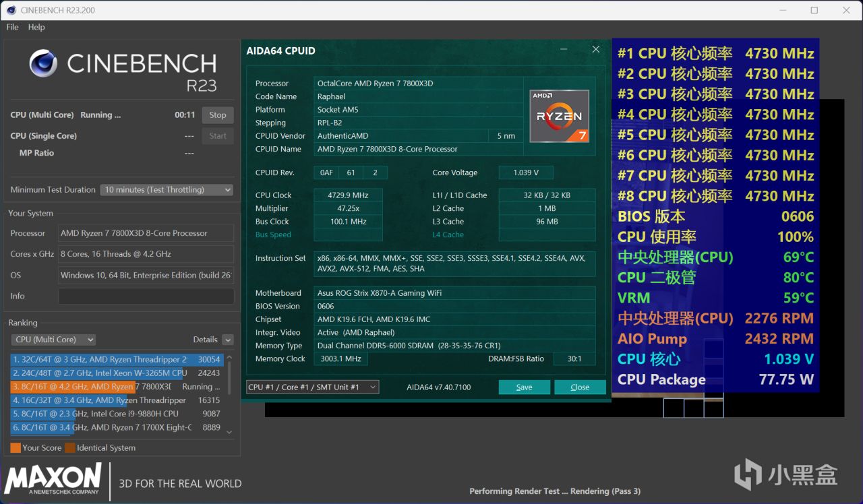Click the Processor field in Your System
Viewport: 863px width, 504px height.
point(146,233)
